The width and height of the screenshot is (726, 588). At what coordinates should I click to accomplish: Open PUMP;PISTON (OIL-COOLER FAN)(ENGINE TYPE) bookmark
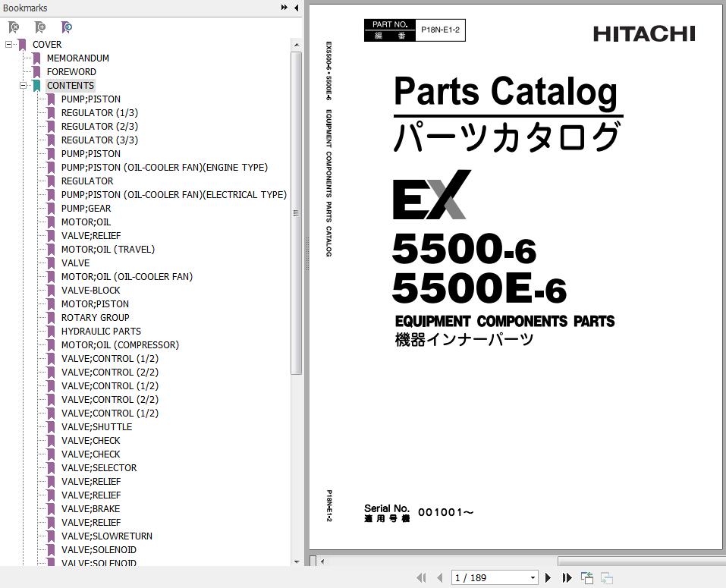click(x=165, y=167)
